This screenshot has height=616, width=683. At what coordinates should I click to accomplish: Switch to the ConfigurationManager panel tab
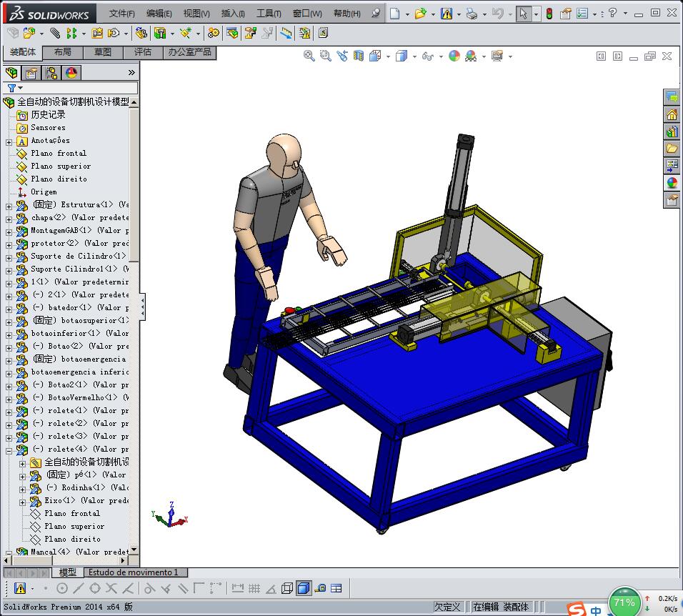tap(51, 73)
